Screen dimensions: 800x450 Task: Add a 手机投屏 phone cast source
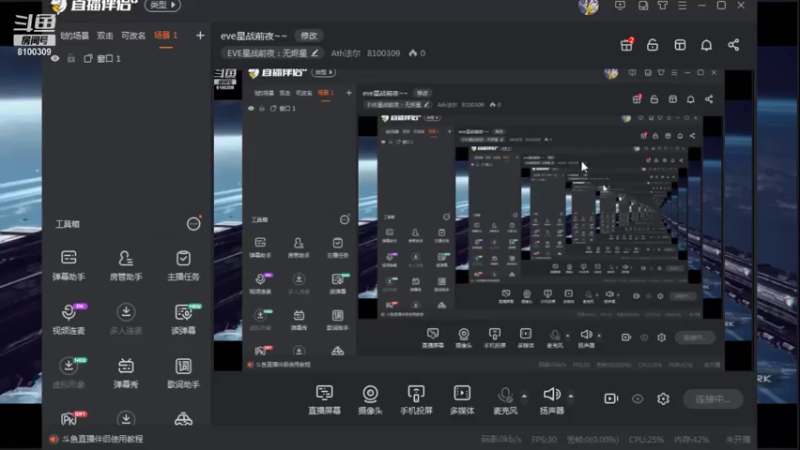[x=416, y=399]
